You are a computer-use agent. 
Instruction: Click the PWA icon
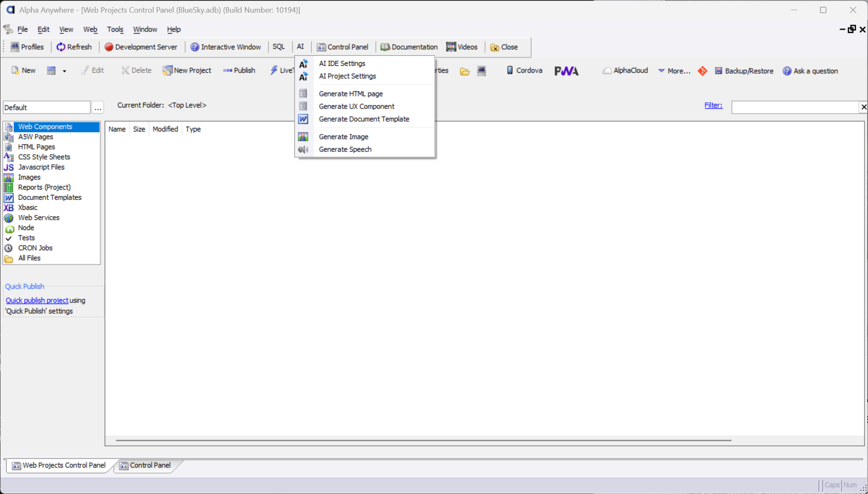(x=567, y=71)
